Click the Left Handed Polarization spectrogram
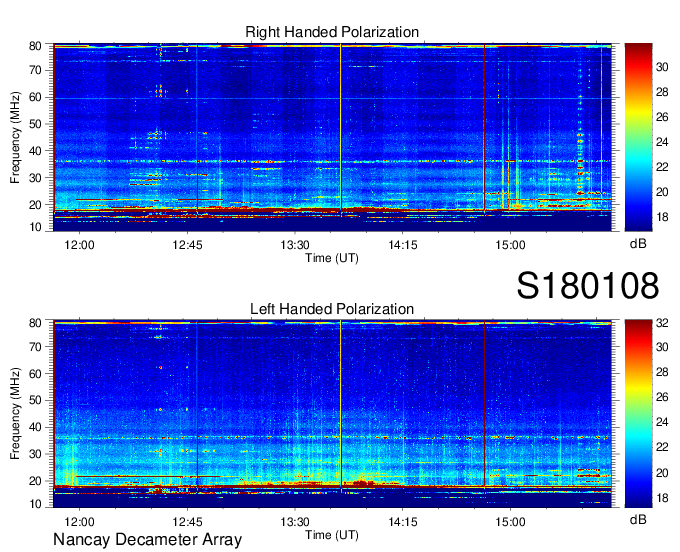The height and width of the screenshot is (552, 680). 332,414
